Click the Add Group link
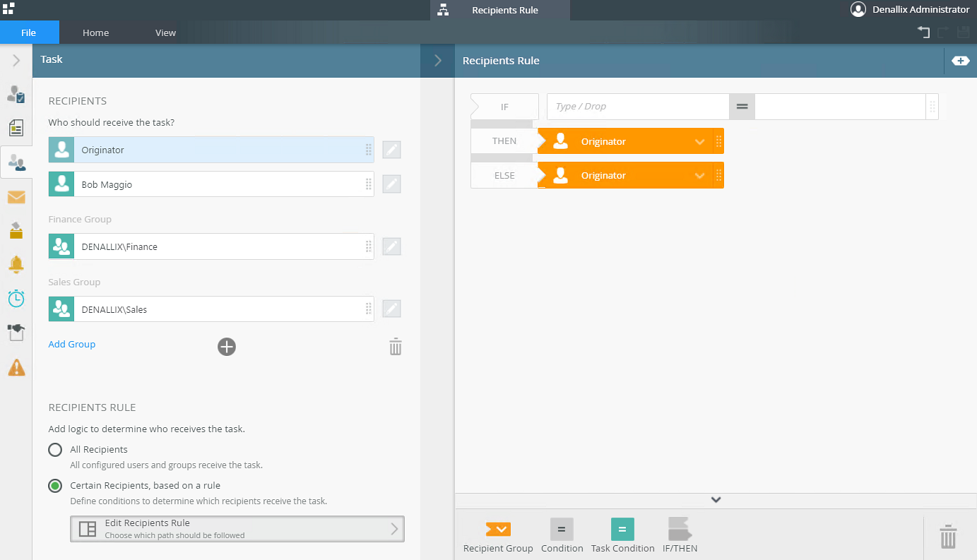 pos(72,345)
